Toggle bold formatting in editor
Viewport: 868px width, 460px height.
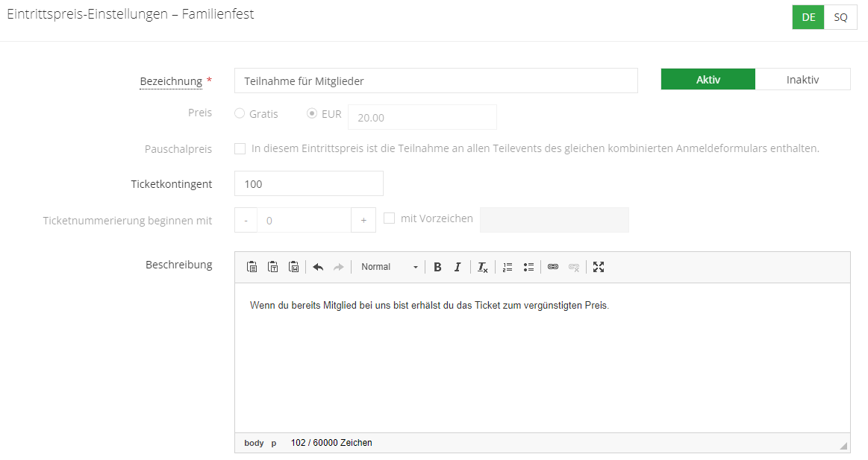[x=438, y=267]
